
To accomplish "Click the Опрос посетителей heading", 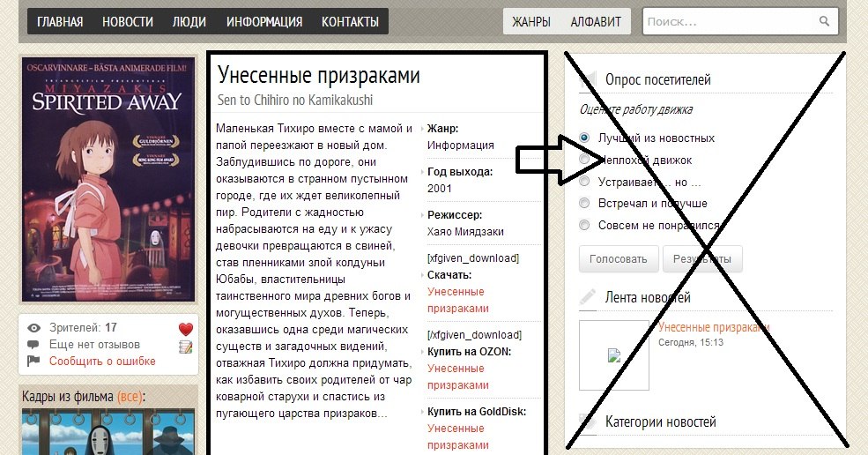I will click(x=657, y=80).
